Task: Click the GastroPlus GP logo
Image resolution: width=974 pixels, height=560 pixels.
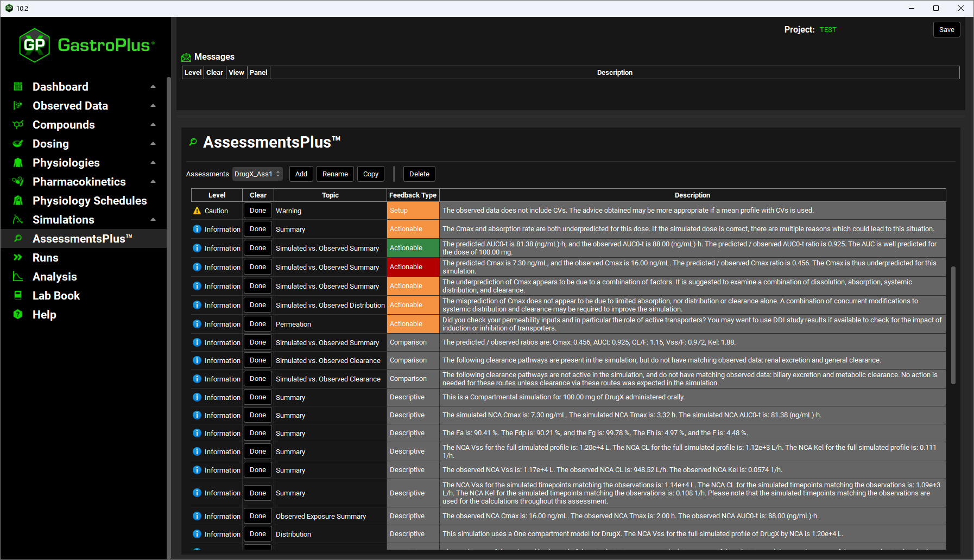Action: pos(35,45)
